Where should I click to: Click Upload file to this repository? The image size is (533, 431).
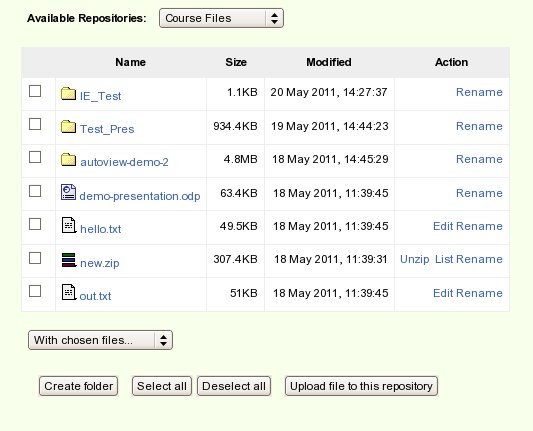(361, 386)
